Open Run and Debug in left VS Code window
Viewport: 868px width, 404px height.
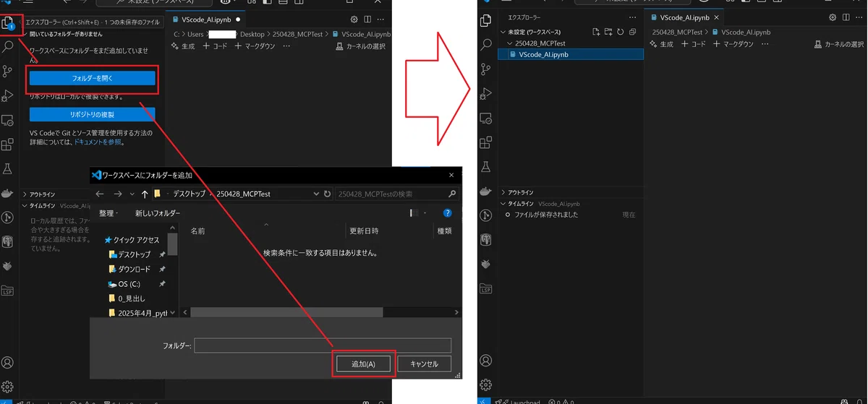pyautogui.click(x=9, y=95)
